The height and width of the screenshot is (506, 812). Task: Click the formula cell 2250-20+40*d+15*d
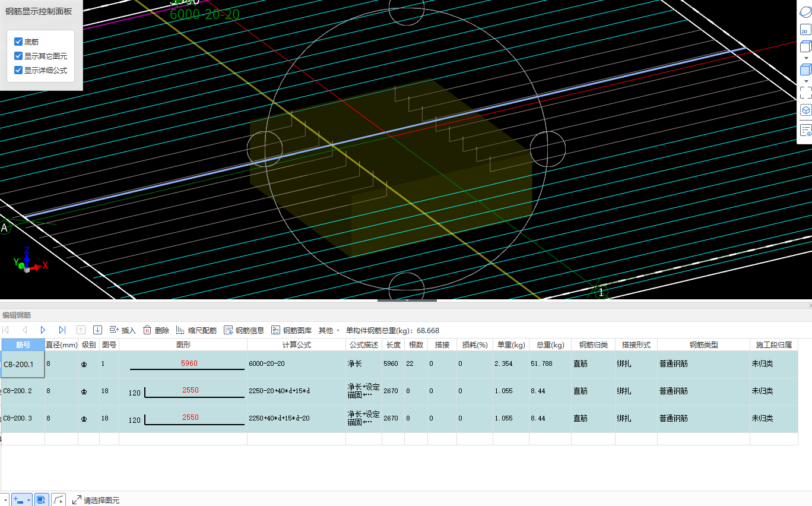[297, 391]
